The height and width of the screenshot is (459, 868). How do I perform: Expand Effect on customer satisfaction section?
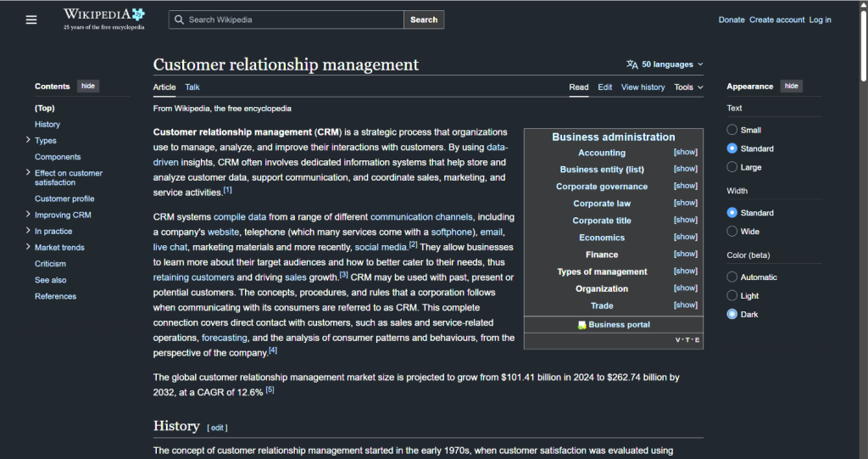coord(28,172)
